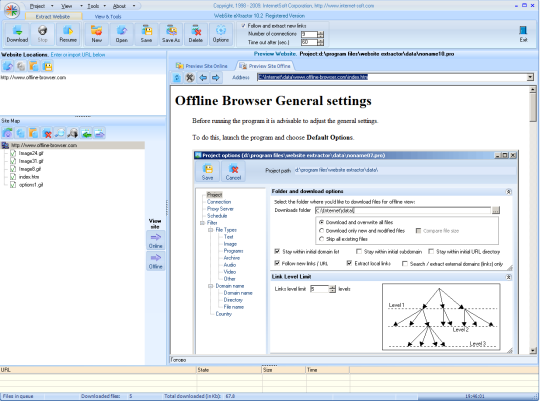540x401 pixels.
Task: Save the project with the main toolbar Save icon
Action: point(146,34)
